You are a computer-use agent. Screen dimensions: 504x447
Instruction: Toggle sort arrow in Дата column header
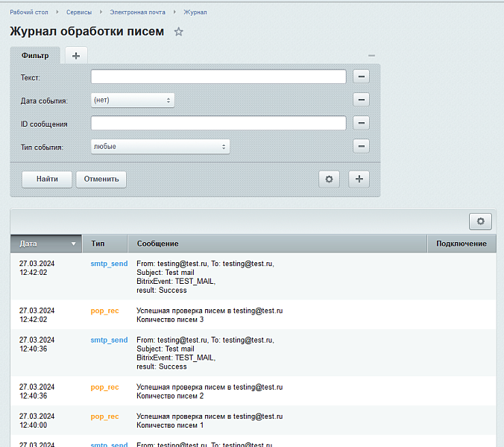73,244
